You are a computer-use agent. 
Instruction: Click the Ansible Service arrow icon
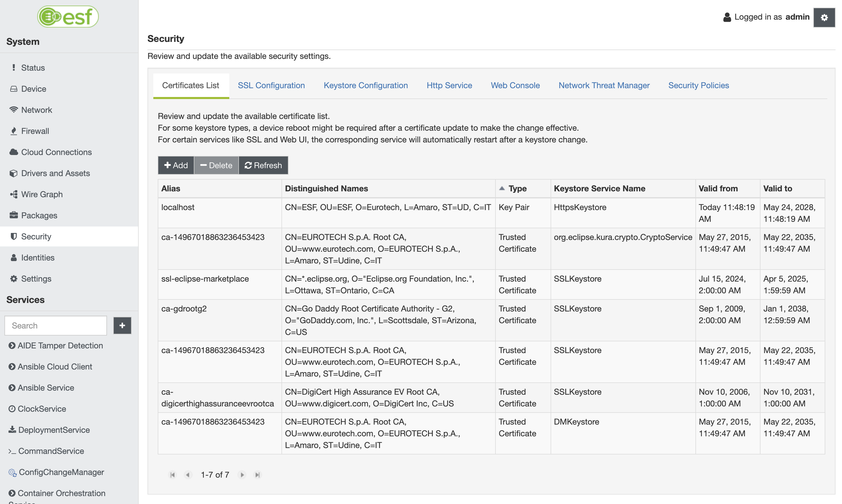[12, 387]
